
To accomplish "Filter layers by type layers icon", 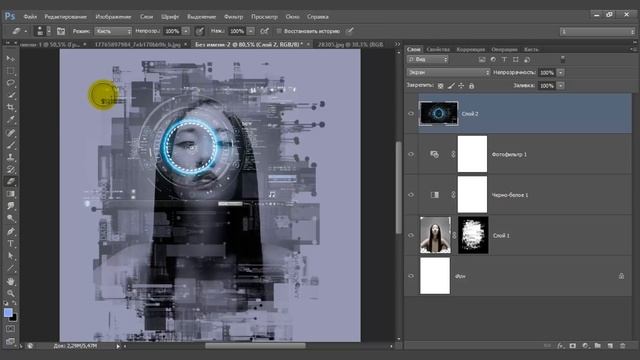I will [x=504, y=60].
